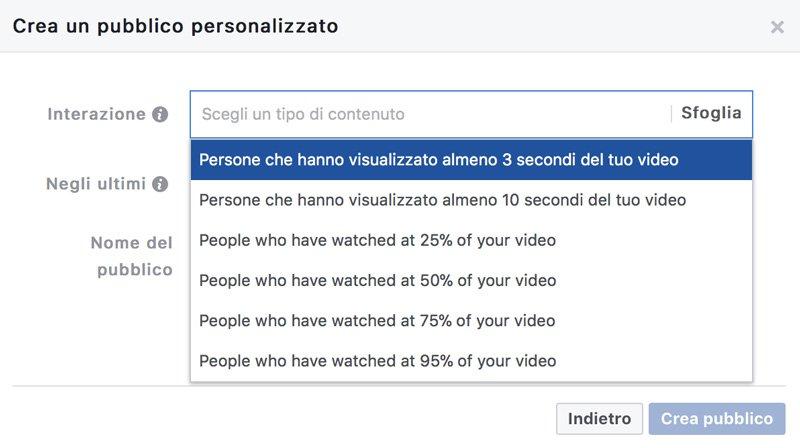Close the Crea un pubblico personalizzato dialog
800x448 pixels.
[x=777, y=27]
